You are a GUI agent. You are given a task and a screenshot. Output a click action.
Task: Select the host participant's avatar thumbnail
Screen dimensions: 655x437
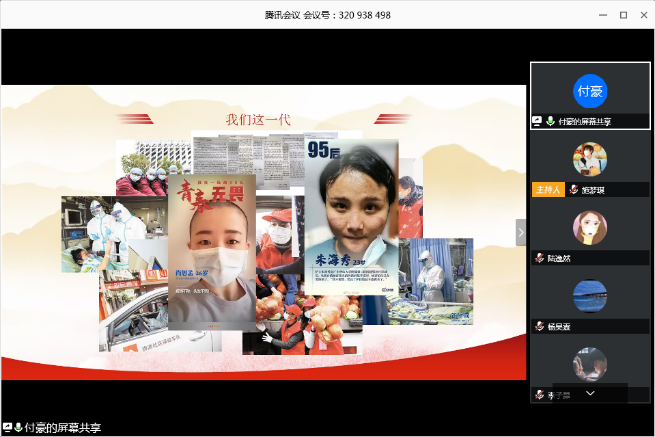click(x=589, y=161)
